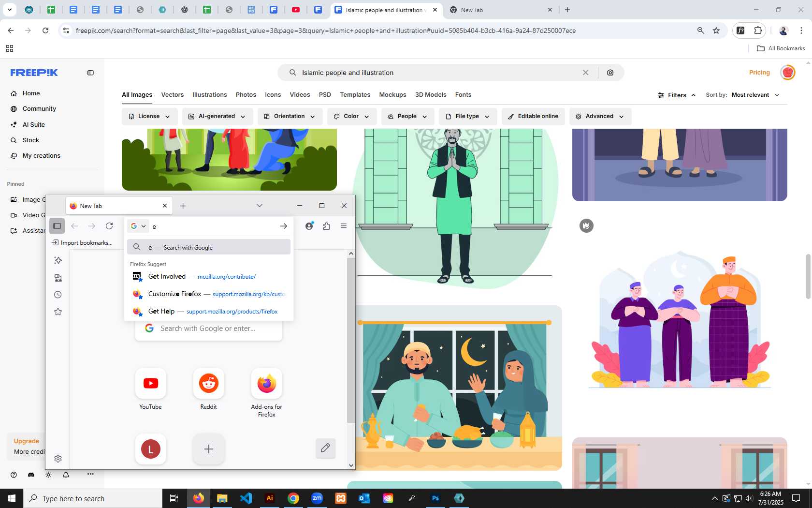Open Firefox search engine selector dropdown

coord(138,226)
